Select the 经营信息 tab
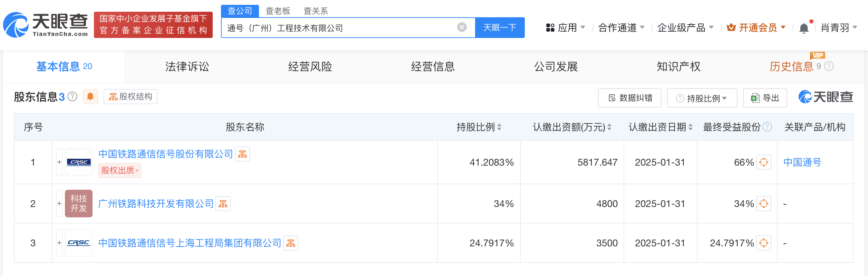868x276 pixels. [x=433, y=67]
